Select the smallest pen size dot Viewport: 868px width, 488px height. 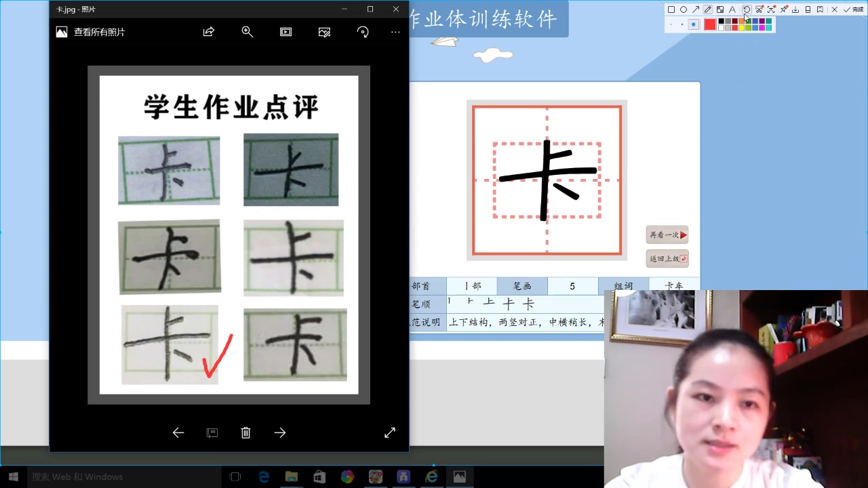[671, 24]
